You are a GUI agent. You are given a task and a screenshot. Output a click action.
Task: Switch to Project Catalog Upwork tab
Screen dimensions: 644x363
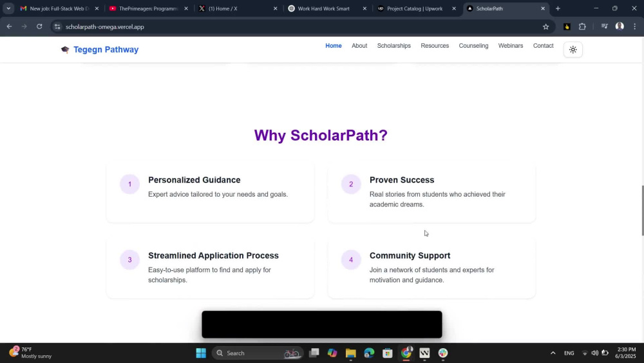(416, 8)
